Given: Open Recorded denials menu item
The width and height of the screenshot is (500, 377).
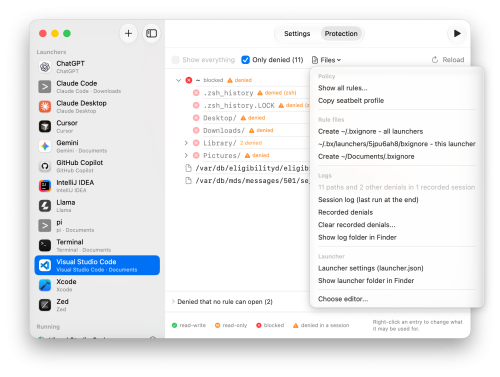Looking at the screenshot, I should [x=345, y=212].
